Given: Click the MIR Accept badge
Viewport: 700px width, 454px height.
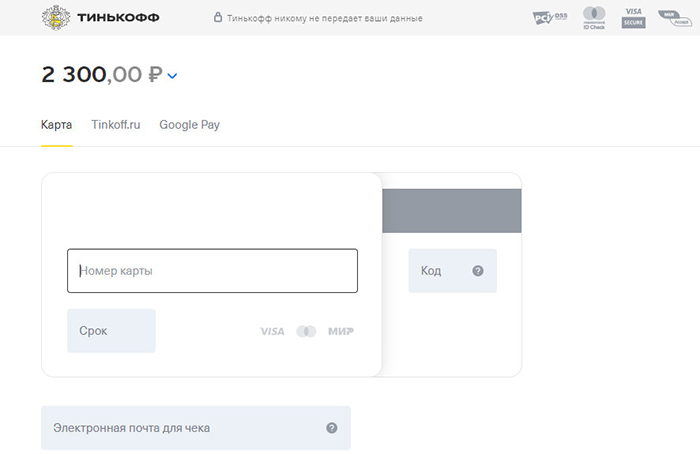Looking at the screenshot, I should click(675, 18).
